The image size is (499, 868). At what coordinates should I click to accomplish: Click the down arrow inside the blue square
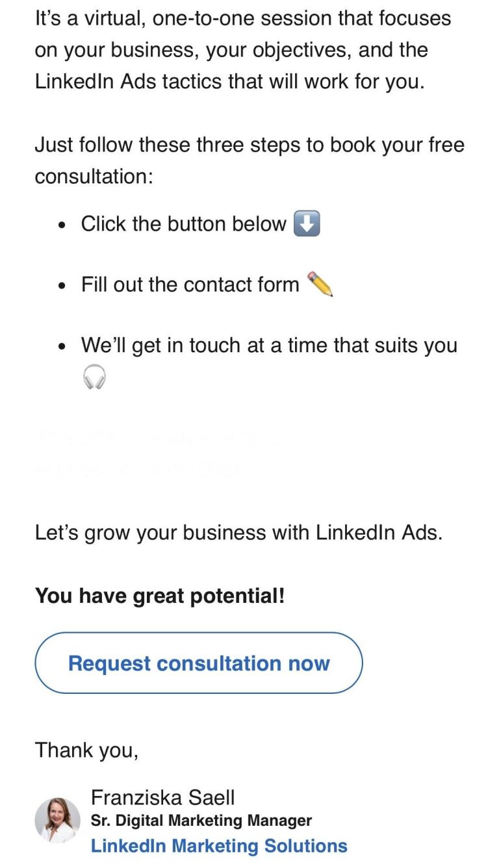pyautogui.click(x=306, y=224)
